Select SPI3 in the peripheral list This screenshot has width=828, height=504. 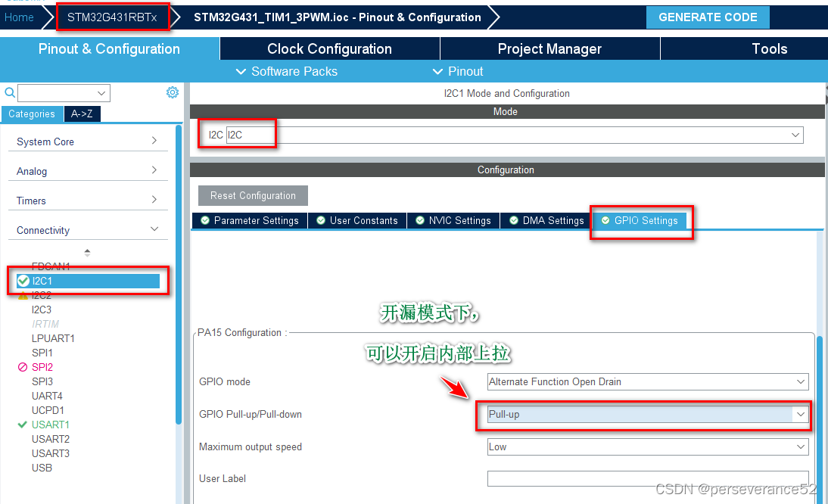(x=42, y=381)
